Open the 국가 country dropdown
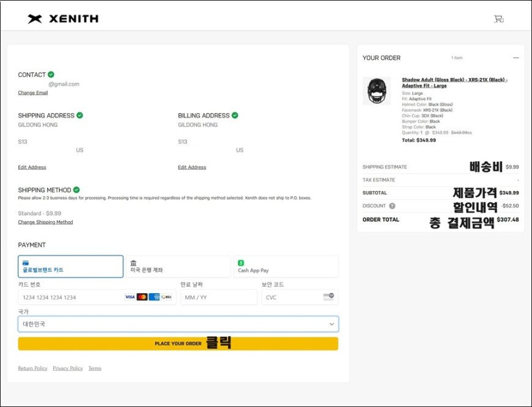 178,324
